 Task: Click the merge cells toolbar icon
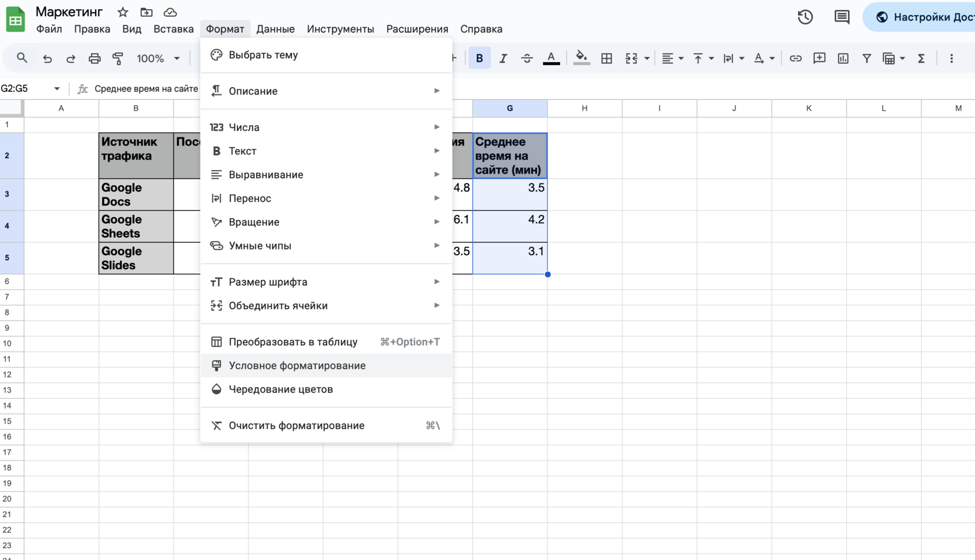pos(631,58)
